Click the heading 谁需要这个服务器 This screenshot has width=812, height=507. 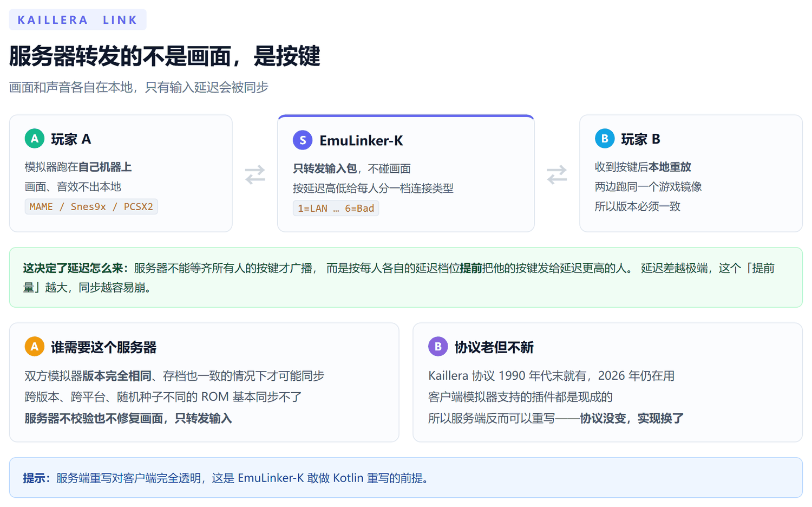(103, 347)
